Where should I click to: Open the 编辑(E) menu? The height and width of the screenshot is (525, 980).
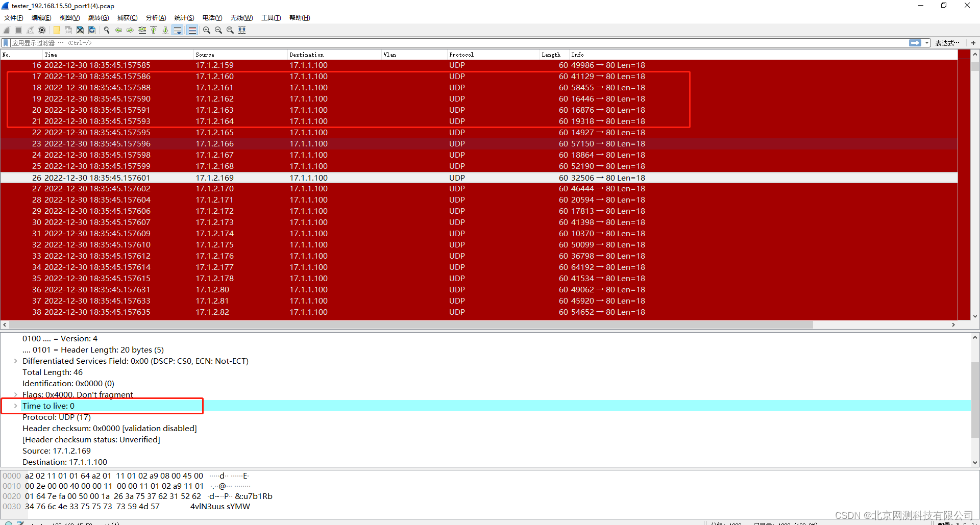(x=41, y=18)
